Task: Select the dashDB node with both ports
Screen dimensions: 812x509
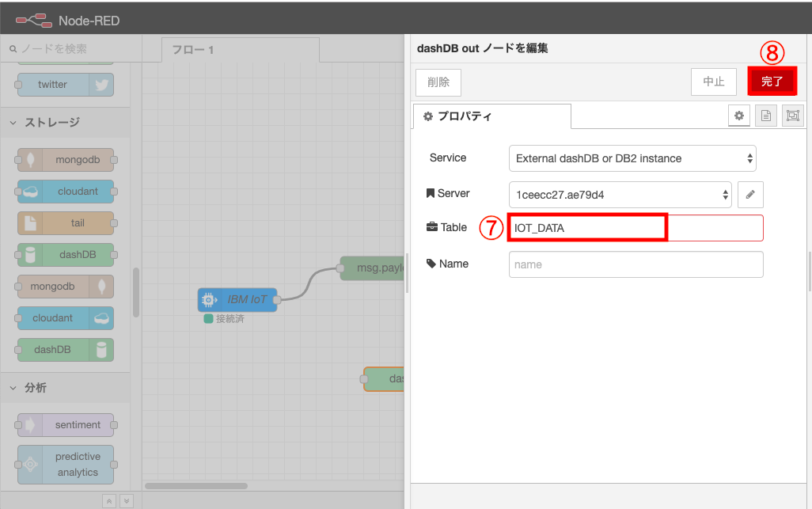Action: click(x=65, y=255)
